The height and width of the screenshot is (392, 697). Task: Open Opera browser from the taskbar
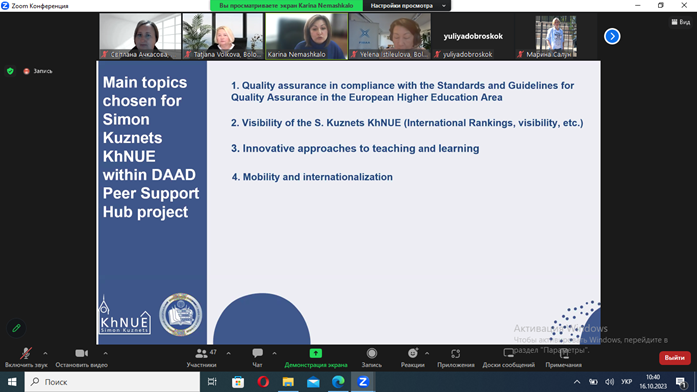[x=263, y=382]
